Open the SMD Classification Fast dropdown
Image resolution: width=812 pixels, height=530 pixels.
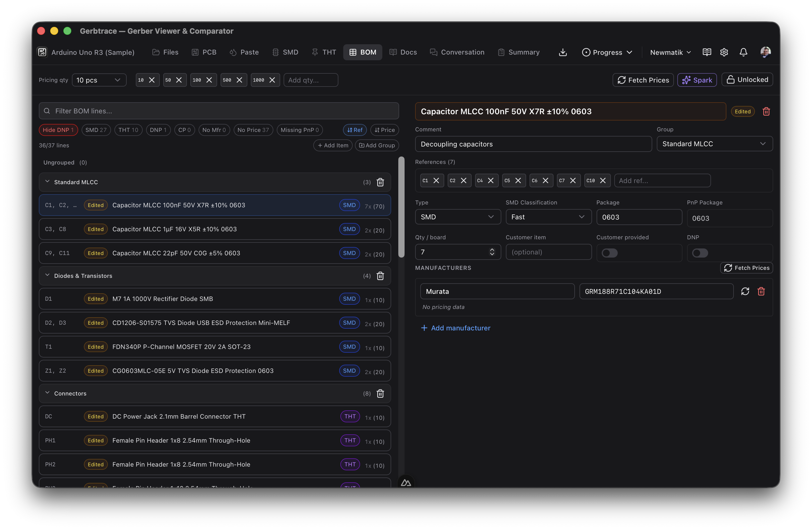click(548, 217)
